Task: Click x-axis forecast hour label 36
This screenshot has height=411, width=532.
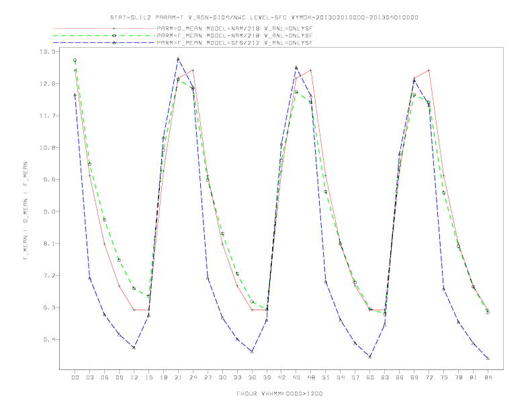Action: click(x=252, y=377)
